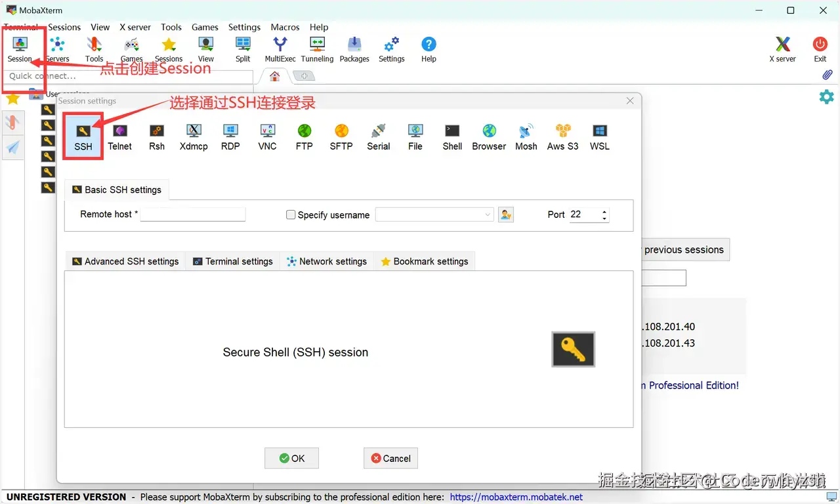Select the Aws S3 session type
This screenshot has height=504, width=840.
click(563, 137)
